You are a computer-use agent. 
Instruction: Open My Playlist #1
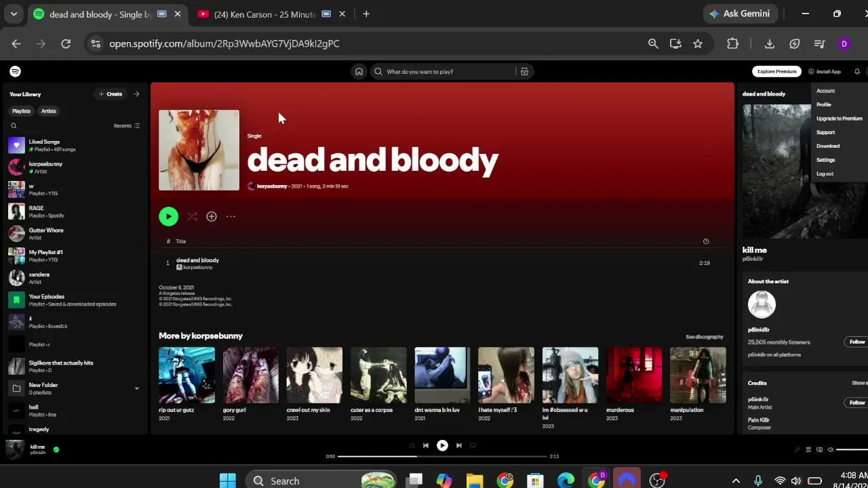[x=75, y=256]
